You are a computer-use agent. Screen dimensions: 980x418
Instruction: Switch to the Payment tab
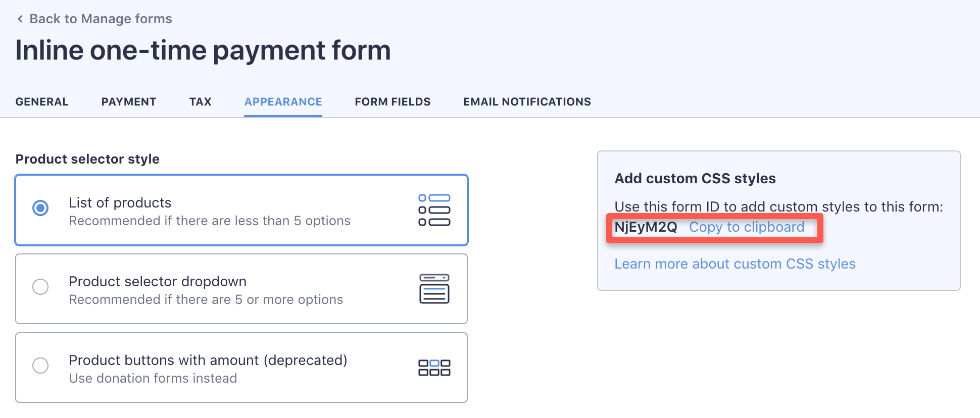click(x=129, y=102)
